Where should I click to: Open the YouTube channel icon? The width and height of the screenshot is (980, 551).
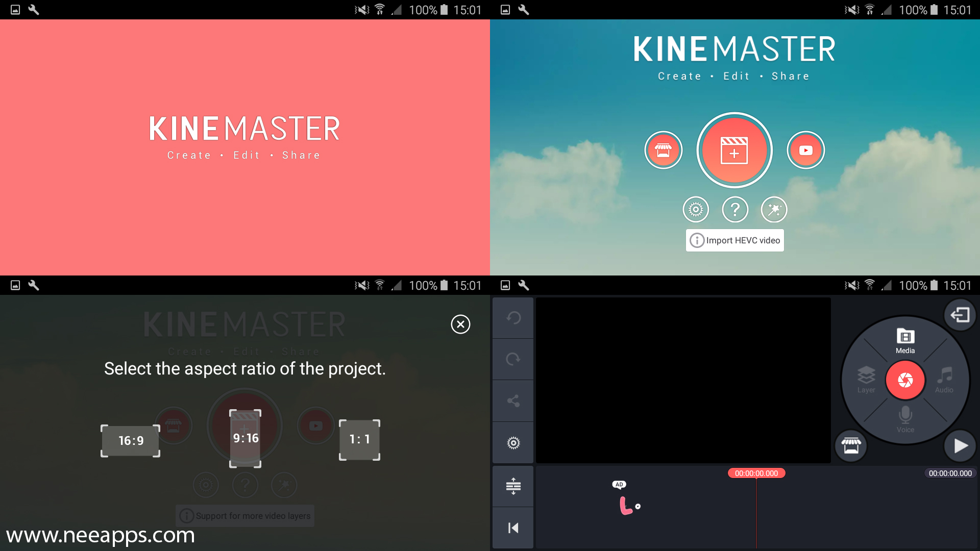[805, 150]
